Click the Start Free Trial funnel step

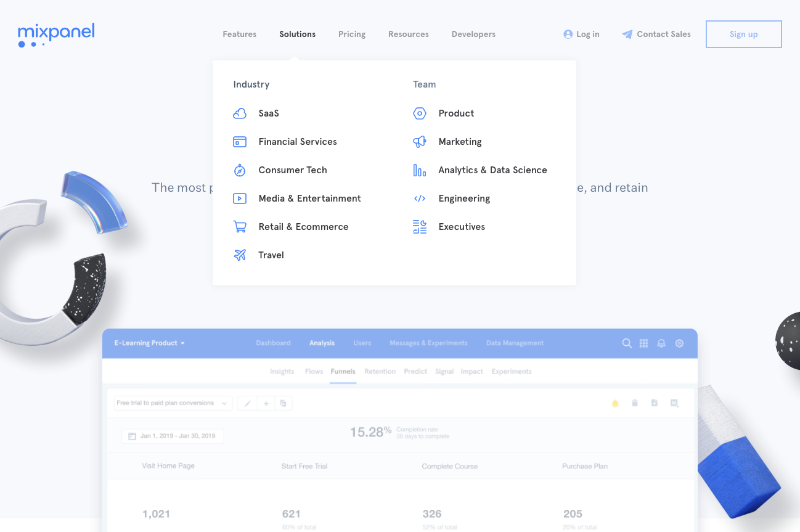(304, 467)
